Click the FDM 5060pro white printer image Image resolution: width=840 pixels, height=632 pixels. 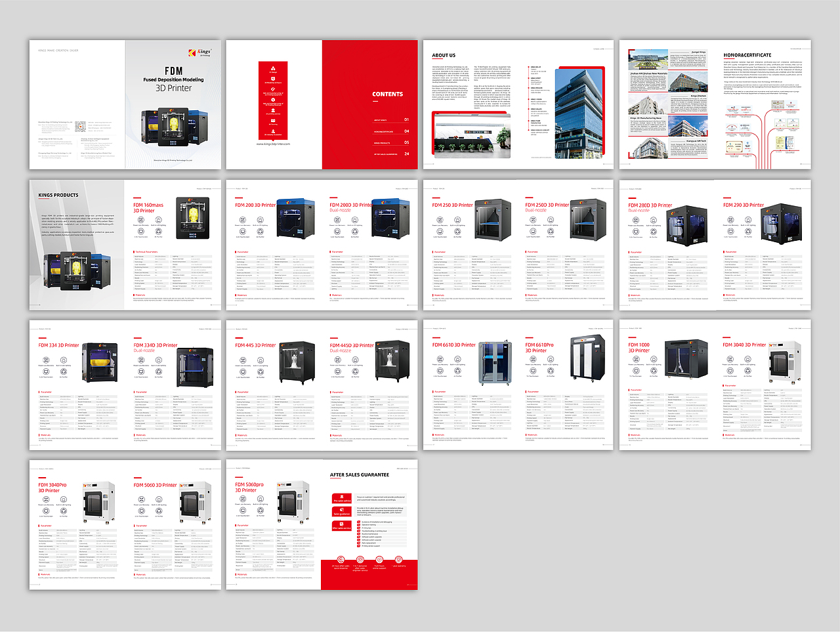click(x=292, y=501)
